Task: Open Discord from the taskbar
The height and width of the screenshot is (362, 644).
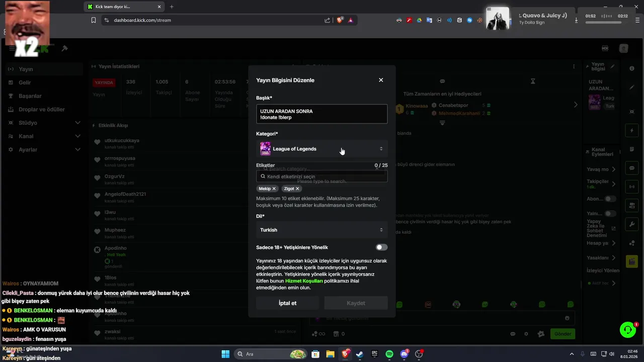Action: tap(404, 354)
